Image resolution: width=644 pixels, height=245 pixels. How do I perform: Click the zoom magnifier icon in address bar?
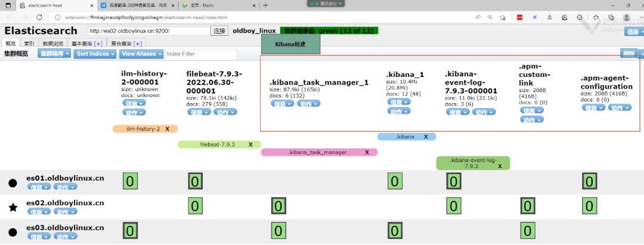coord(490,17)
